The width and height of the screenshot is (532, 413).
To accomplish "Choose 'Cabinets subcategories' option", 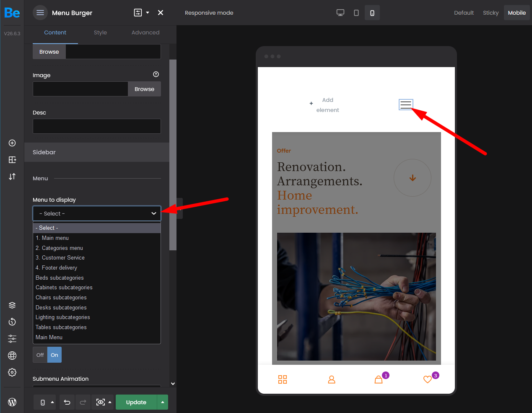I will [97, 287].
